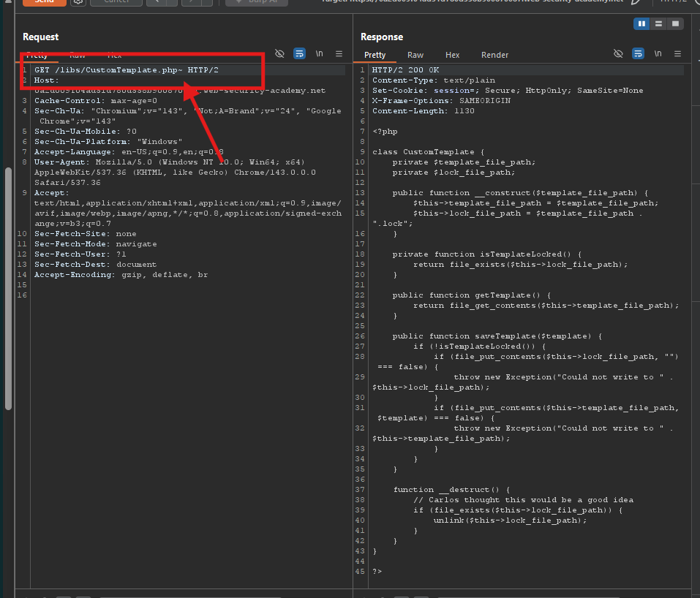Toggle show newline characters in Response
This screenshot has width=700, height=598.
pyautogui.click(x=658, y=53)
